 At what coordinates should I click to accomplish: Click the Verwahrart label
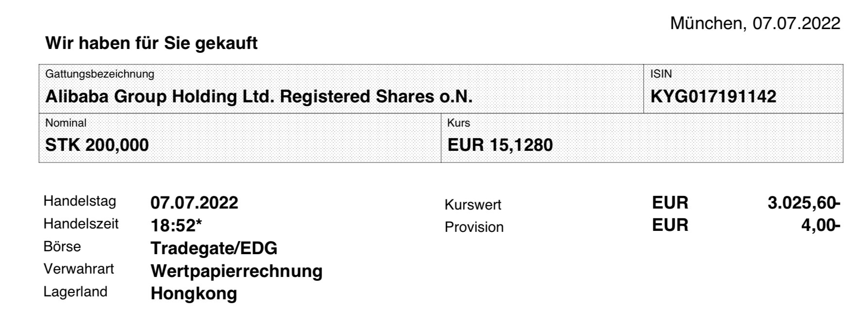79,269
